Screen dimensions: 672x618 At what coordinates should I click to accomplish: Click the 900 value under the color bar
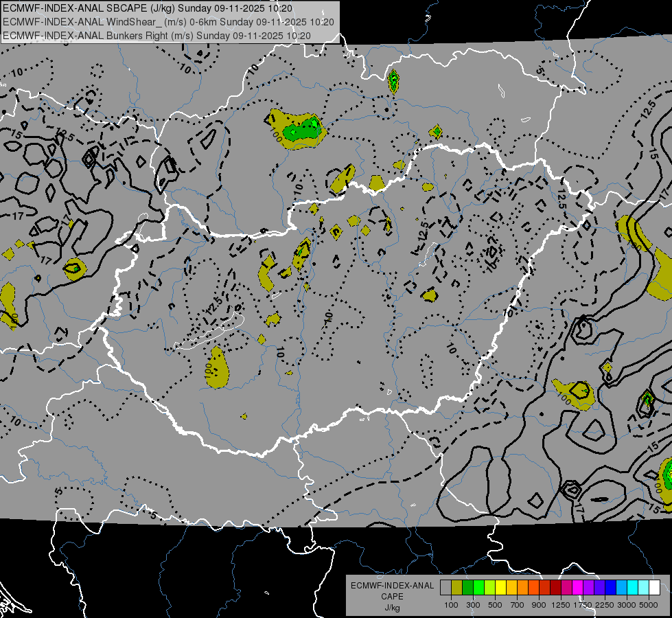[x=539, y=605]
